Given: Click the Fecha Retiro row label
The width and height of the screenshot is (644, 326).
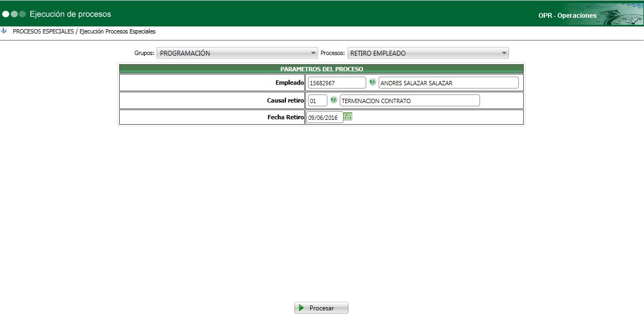Looking at the screenshot, I should tap(286, 117).
